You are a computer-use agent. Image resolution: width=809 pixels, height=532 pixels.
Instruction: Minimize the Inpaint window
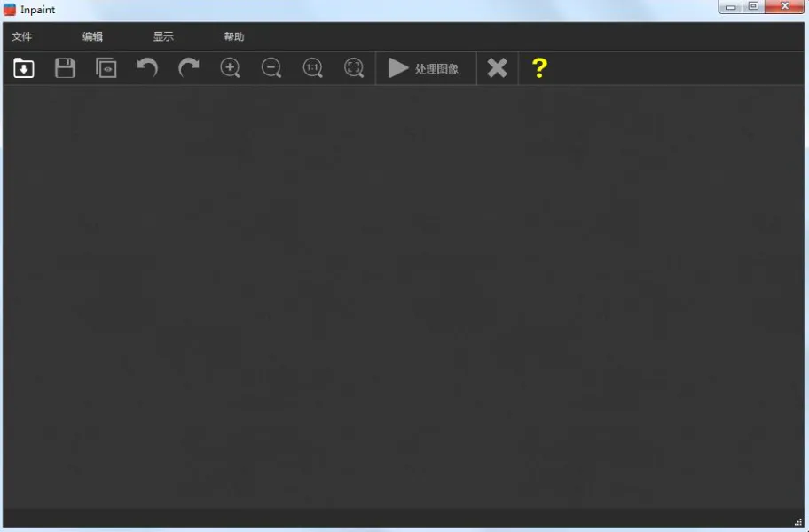pyautogui.click(x=730, y=7)
